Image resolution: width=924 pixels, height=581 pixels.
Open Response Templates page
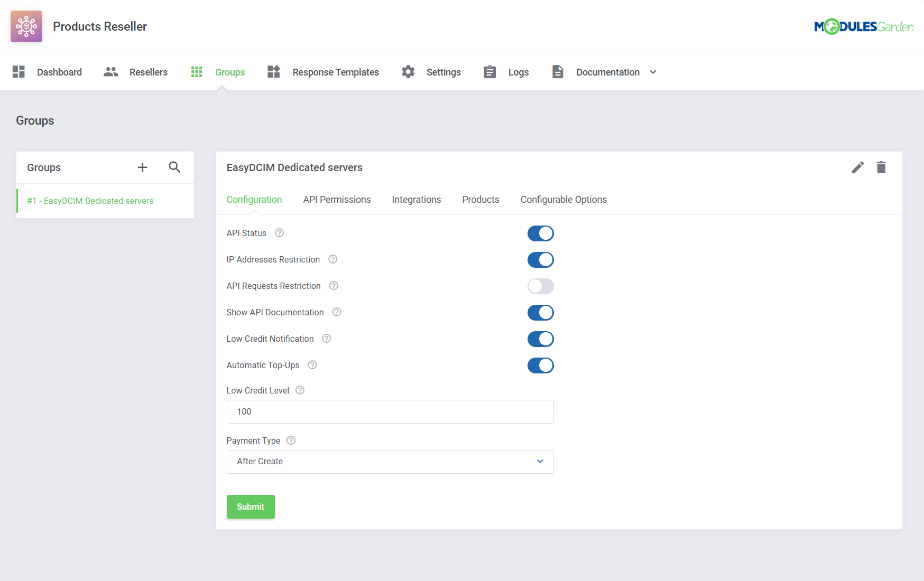(x=336, y=72)
